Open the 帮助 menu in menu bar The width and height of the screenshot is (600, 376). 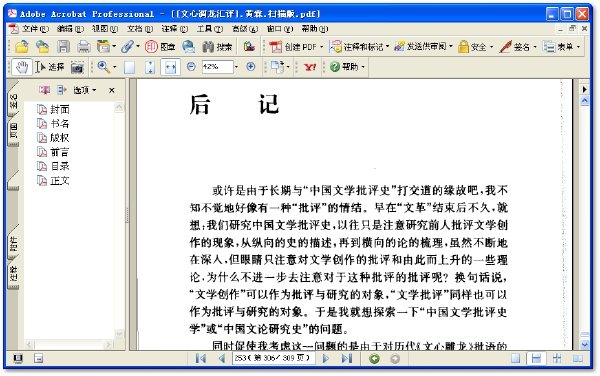315,29
